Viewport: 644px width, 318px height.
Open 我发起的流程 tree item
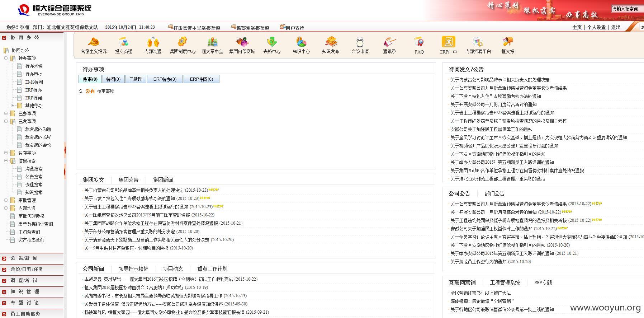click(x=38, y=137)
